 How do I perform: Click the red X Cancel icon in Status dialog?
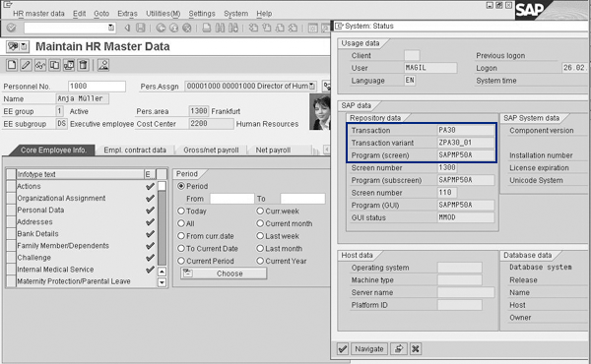(416, 349)
